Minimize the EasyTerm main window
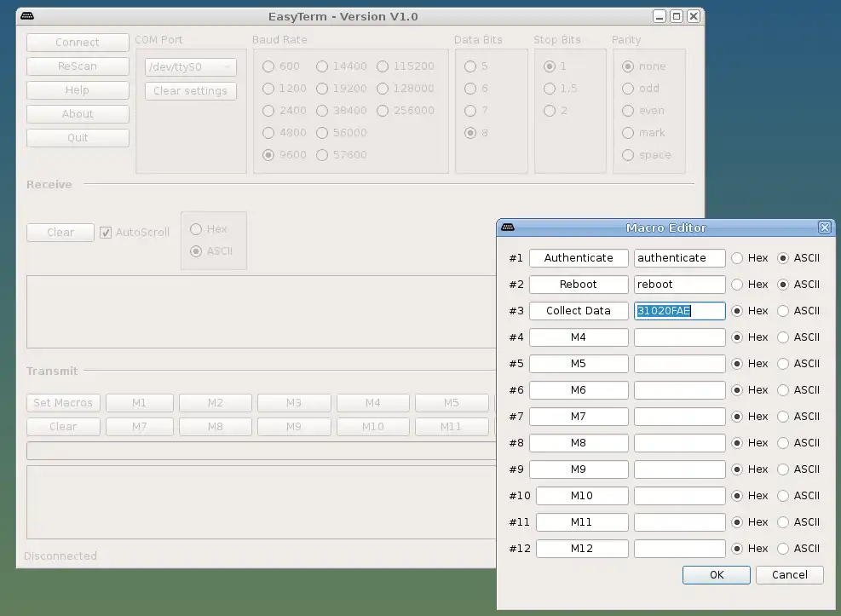 (660, 16)
